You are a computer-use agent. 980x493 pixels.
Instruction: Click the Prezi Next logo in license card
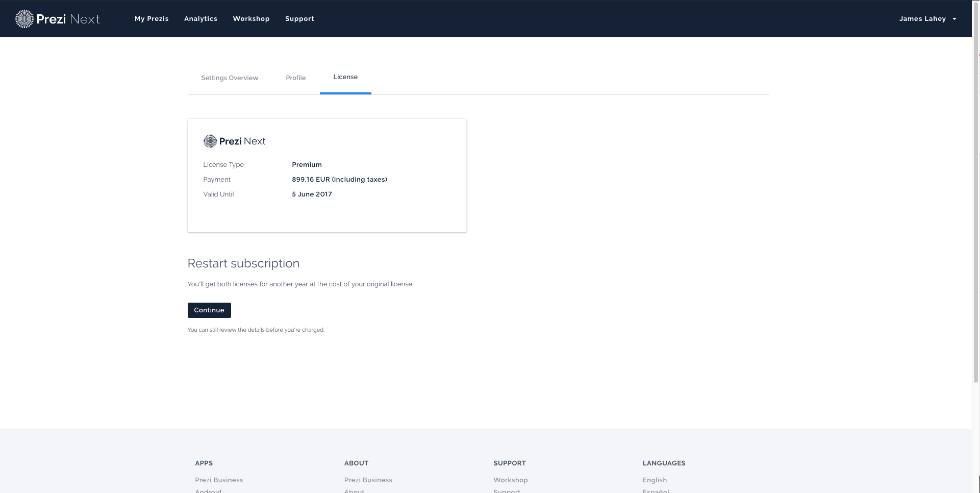click(x=235, y=141)
